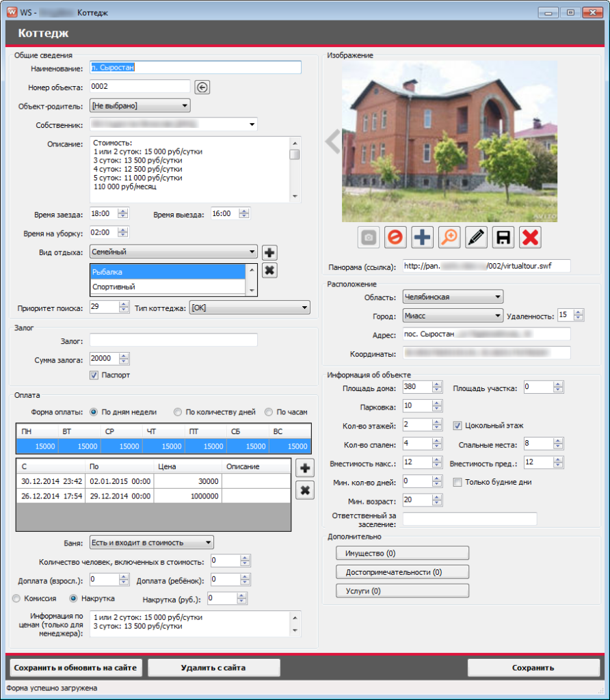The image size is (610, 700).
Task: Open the Достопримечательности (0) list
Action: 402,572
